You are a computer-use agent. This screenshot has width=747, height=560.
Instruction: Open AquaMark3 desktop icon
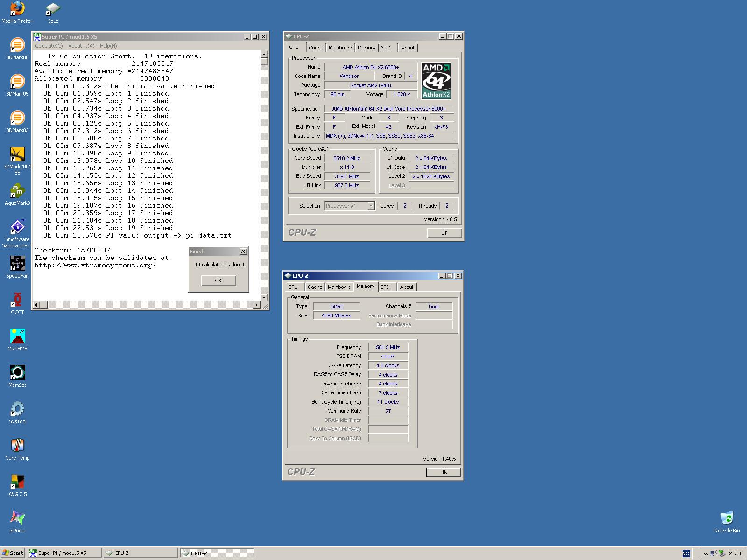click(x=17, y=195)
